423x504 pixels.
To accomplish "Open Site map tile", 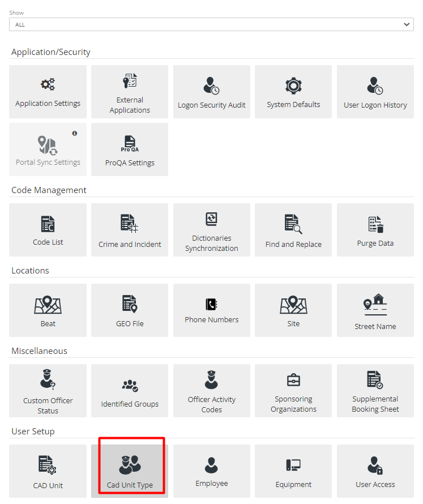I will pyautogui.click(x=293, y=310).
